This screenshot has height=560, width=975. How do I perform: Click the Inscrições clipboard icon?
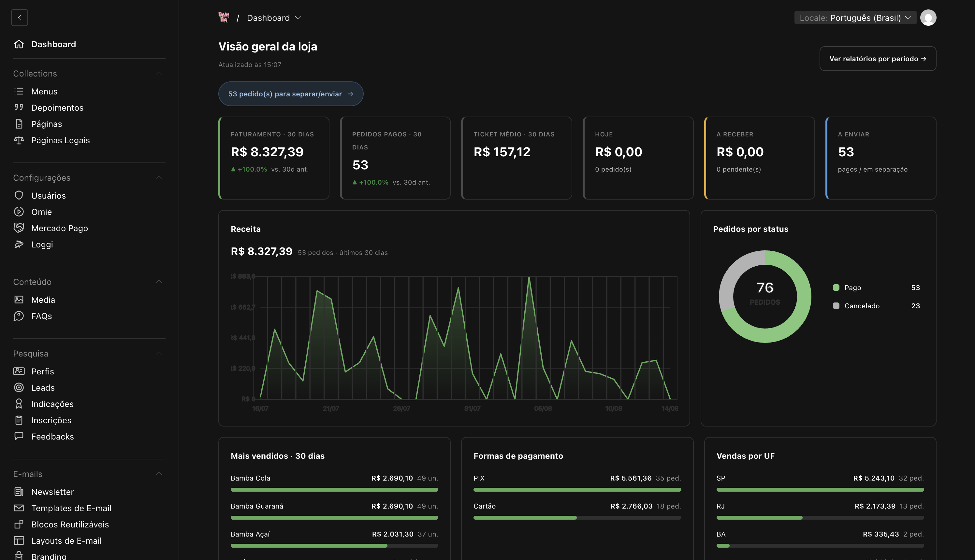coord(19,420)
